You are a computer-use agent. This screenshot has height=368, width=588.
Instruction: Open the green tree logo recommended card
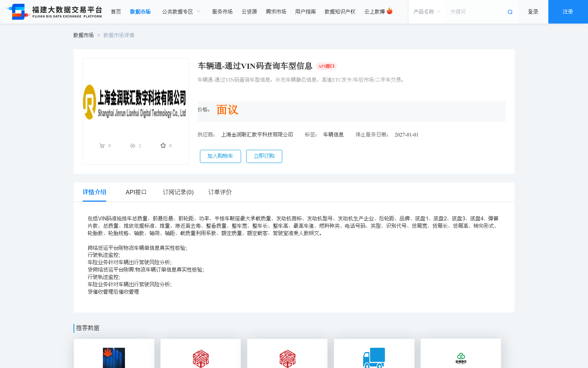461,353
